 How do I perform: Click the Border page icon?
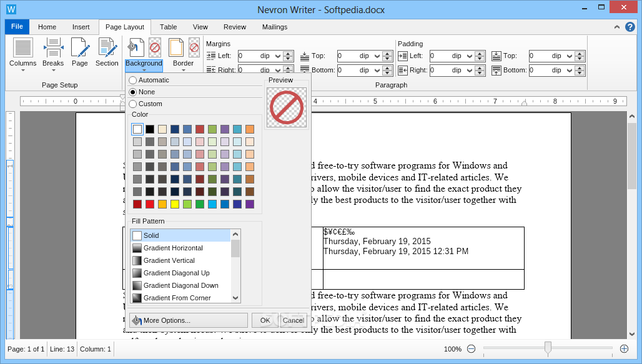pos(176,47)
